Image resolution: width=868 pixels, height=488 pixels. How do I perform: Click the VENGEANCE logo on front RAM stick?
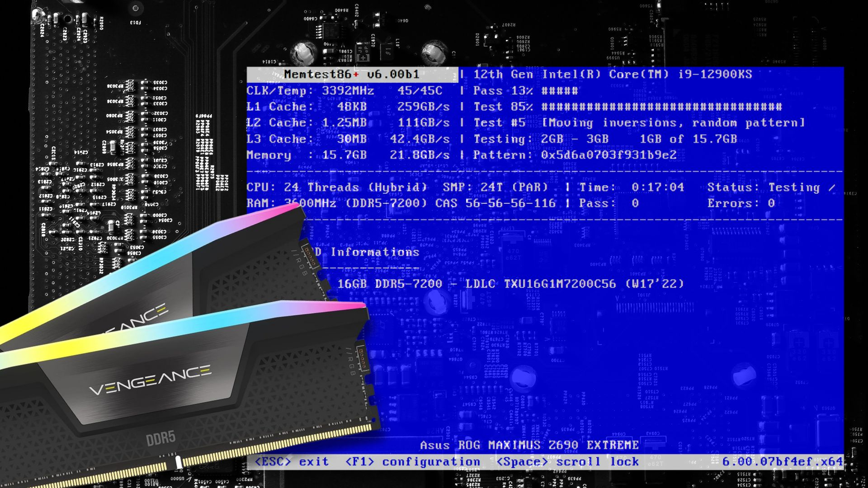click(150, 380)
